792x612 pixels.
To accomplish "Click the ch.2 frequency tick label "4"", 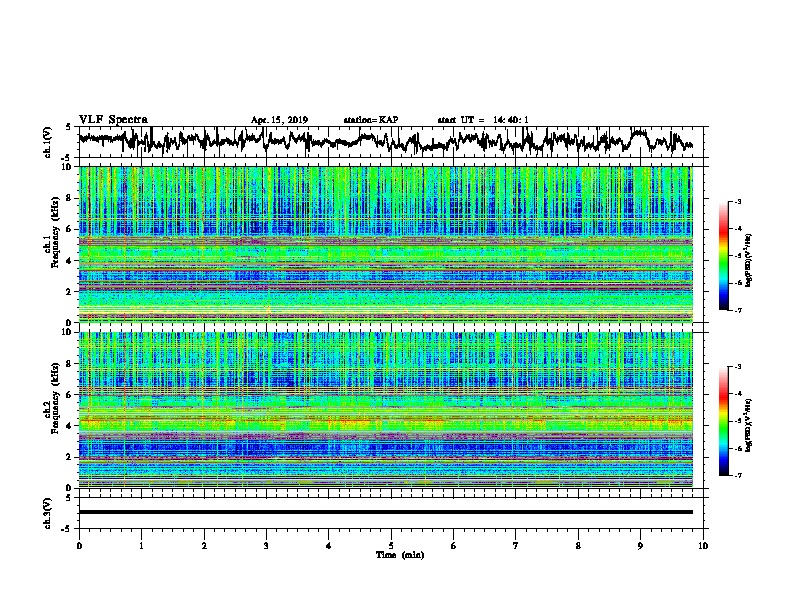I will (x=68, y=426).
